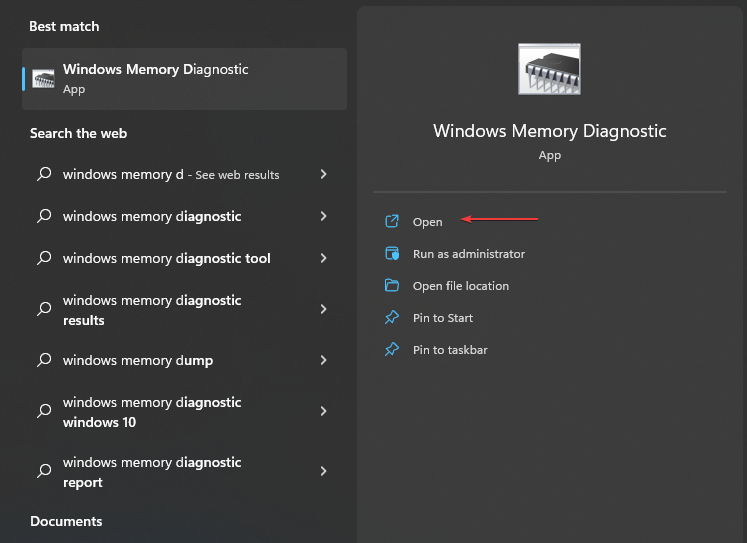Select Pin to taskbar option
Screen dimensions: 747x543
pos(450,350)
